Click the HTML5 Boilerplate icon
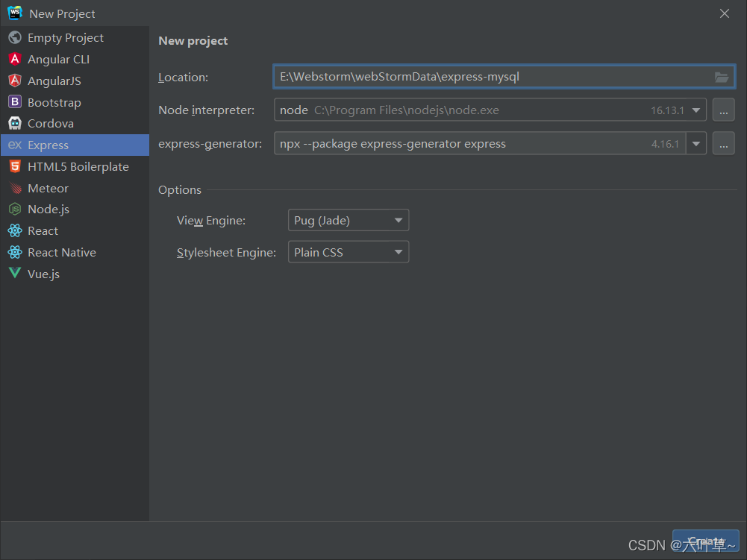The height and width of the screenshot is (560, 747). 14,166
